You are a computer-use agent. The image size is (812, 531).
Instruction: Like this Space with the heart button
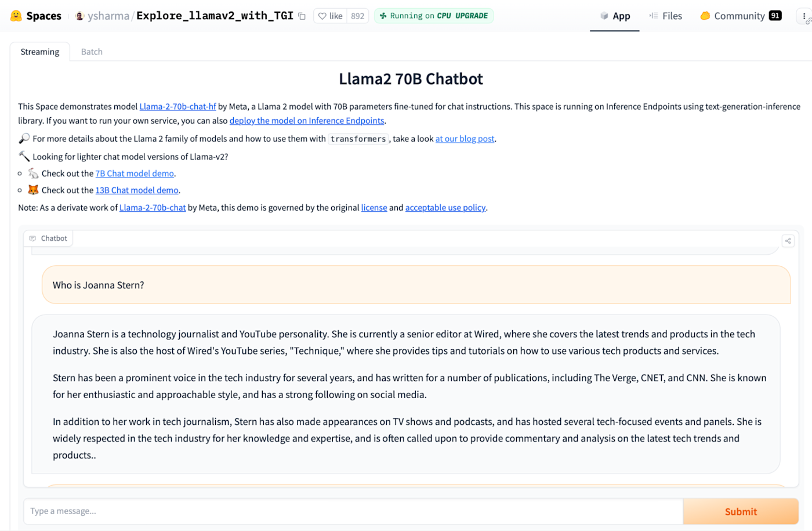(330, 16)
